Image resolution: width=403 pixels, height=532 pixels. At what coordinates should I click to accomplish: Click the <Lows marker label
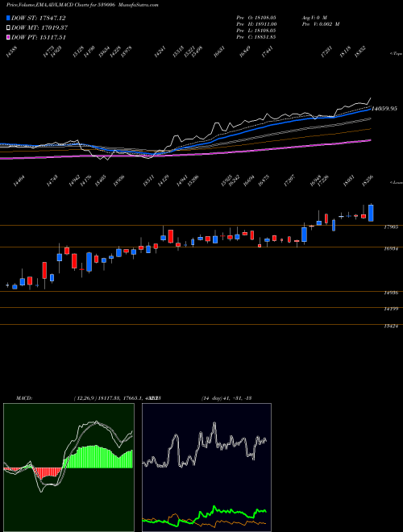tap(397, 182)
